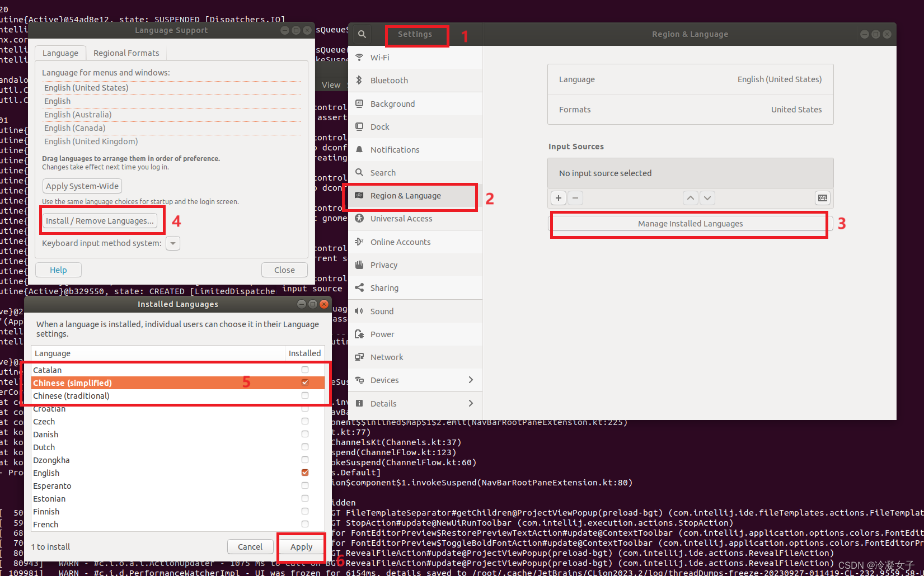Uncheck the English installed checkbox
This screenshot has height=576, width=924.
point(304,473)
